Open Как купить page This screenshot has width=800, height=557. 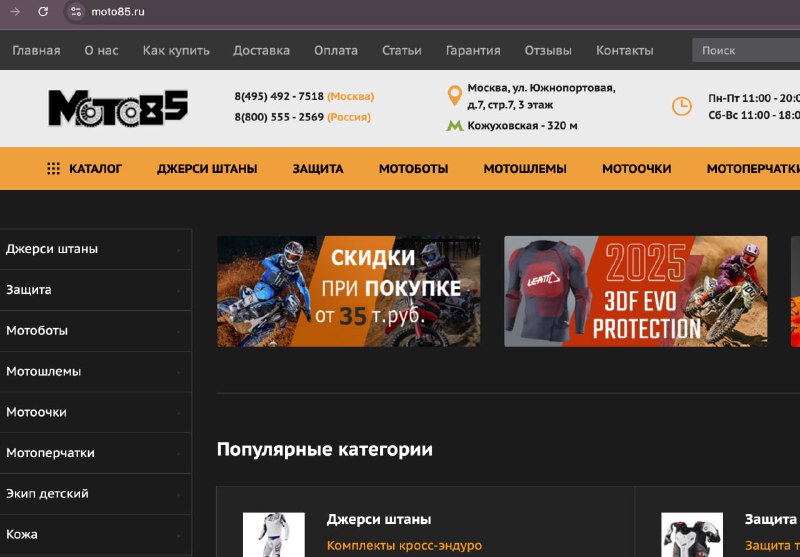coord(176,50)
